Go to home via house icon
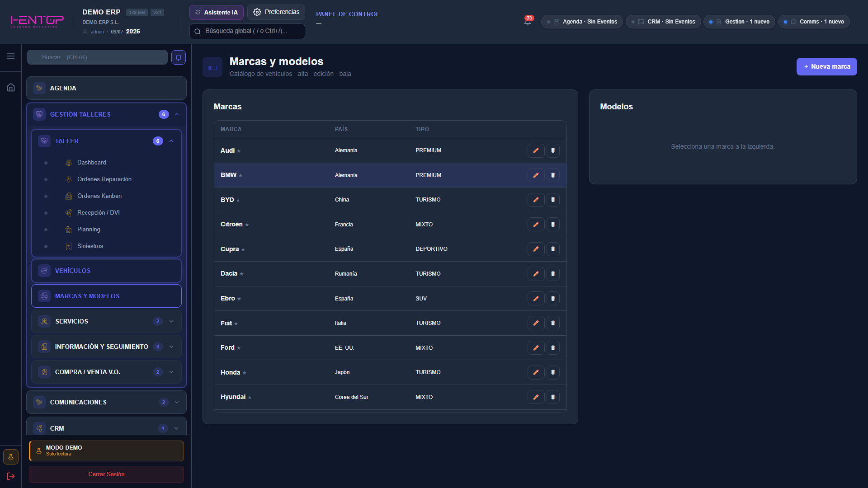The image size is (868, 488). [x=11, y=87]
